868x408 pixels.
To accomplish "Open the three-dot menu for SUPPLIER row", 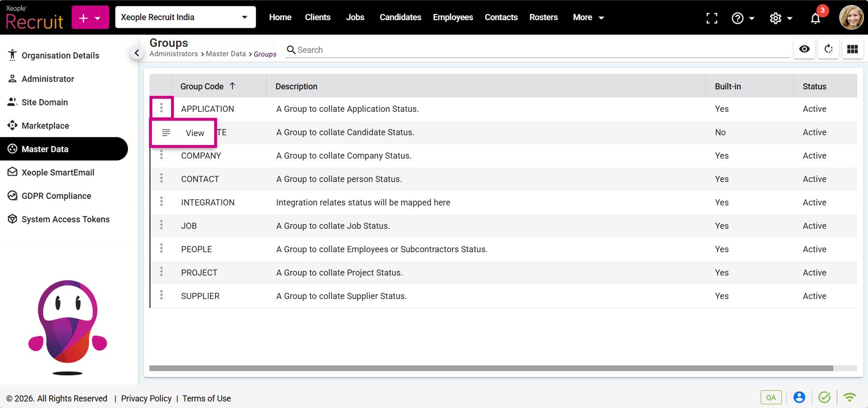I will pos(162,295).
